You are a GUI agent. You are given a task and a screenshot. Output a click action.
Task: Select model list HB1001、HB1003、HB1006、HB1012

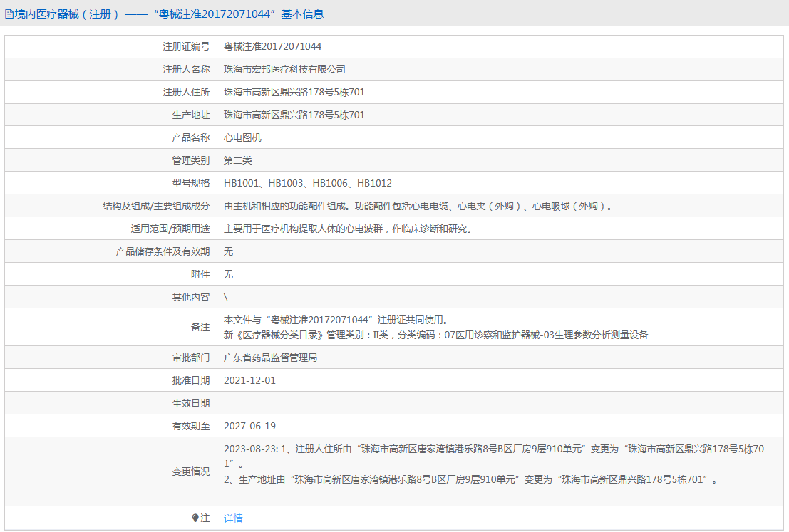coord(308,183)
